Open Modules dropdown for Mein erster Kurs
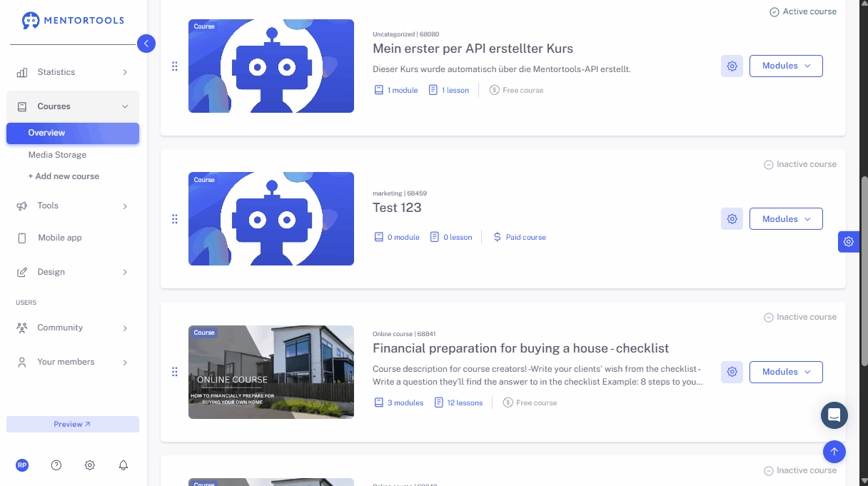 [x=786, y=66]
